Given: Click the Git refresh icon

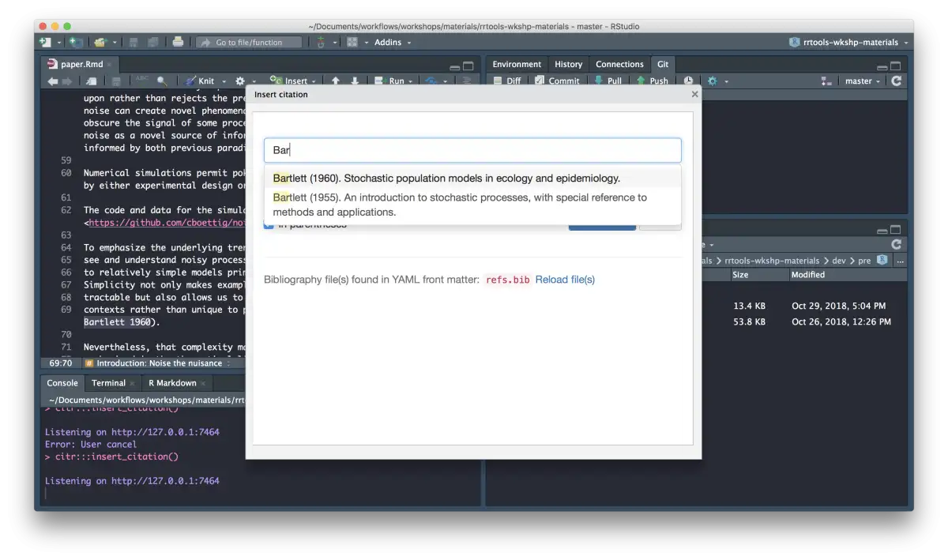Looking at the screenshot, I should 896,81.
